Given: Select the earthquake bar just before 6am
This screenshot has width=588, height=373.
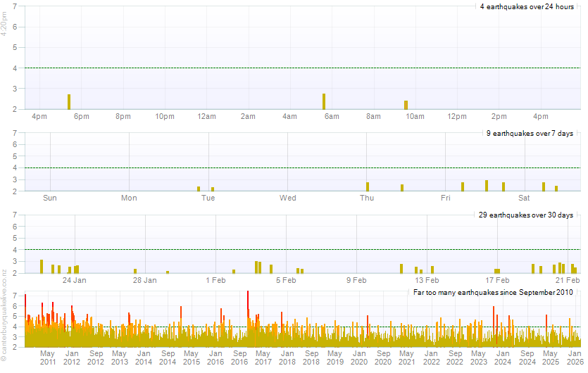Looking at the screenshot, I should (x=324, y=101).
